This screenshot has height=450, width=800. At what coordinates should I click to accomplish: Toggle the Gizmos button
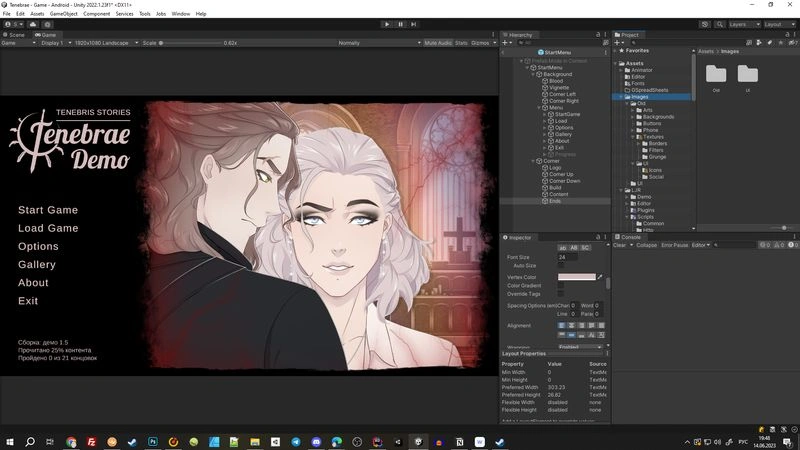click(480, 43)
